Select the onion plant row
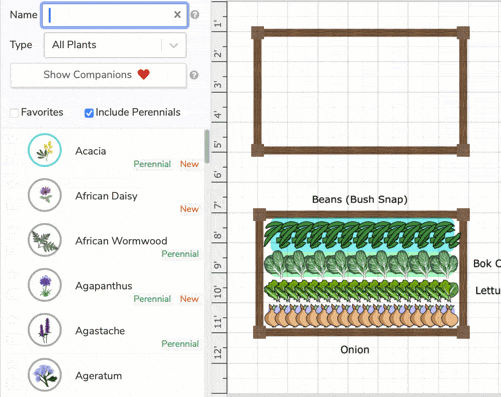This screenshot has width=501, height=397. coord(362,316)
